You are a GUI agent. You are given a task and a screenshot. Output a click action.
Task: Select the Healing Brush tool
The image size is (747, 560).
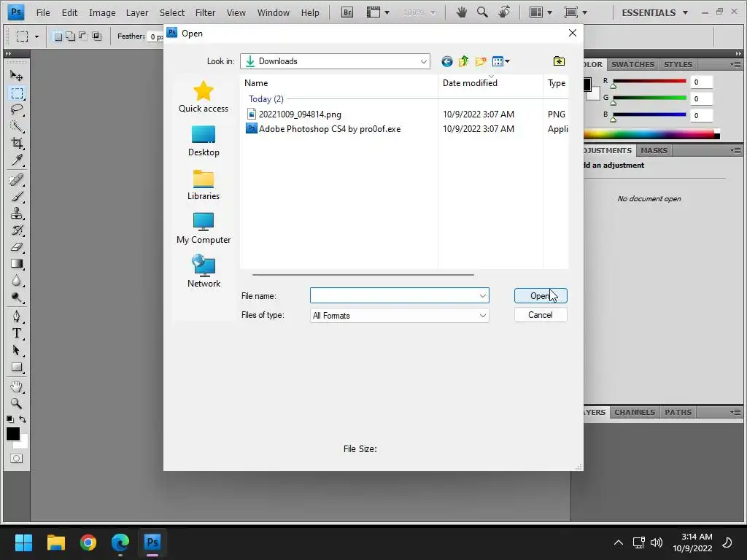17,179
